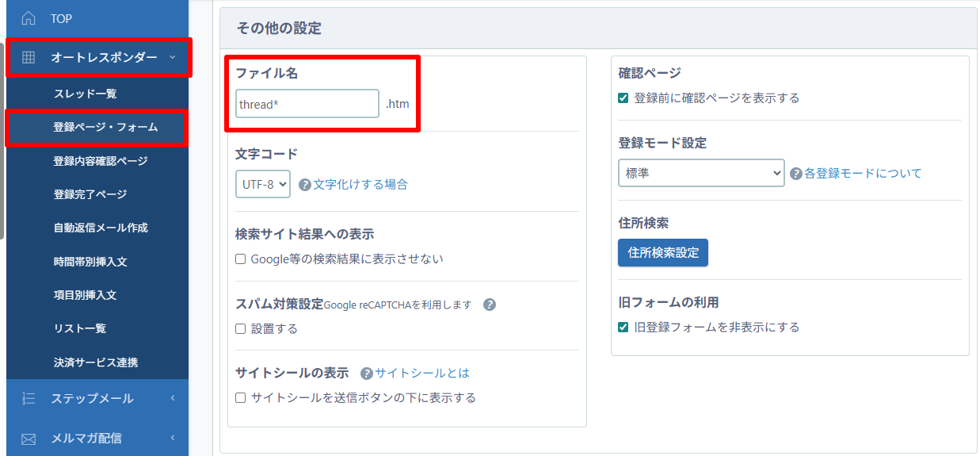Open the 各登録モードについて link
980x456 pixels.
point(863,174)
